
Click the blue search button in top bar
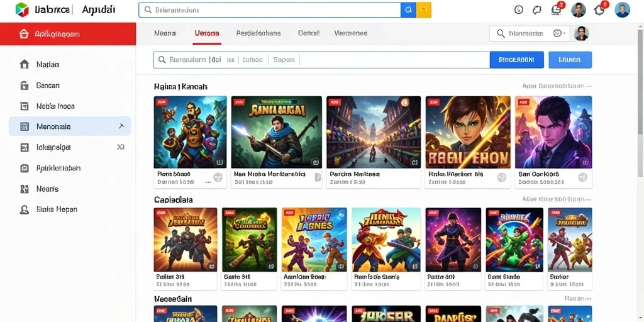tap(408, 10)
